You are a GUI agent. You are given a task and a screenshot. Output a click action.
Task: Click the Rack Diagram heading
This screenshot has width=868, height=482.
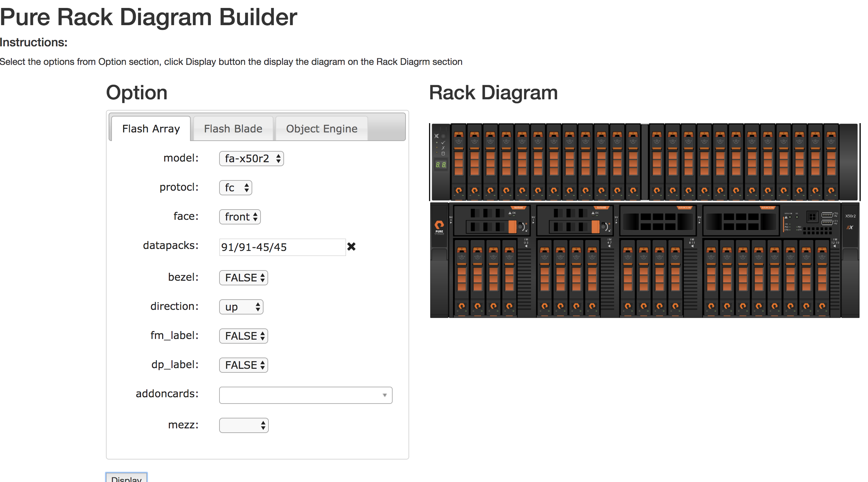pos(493,92)
